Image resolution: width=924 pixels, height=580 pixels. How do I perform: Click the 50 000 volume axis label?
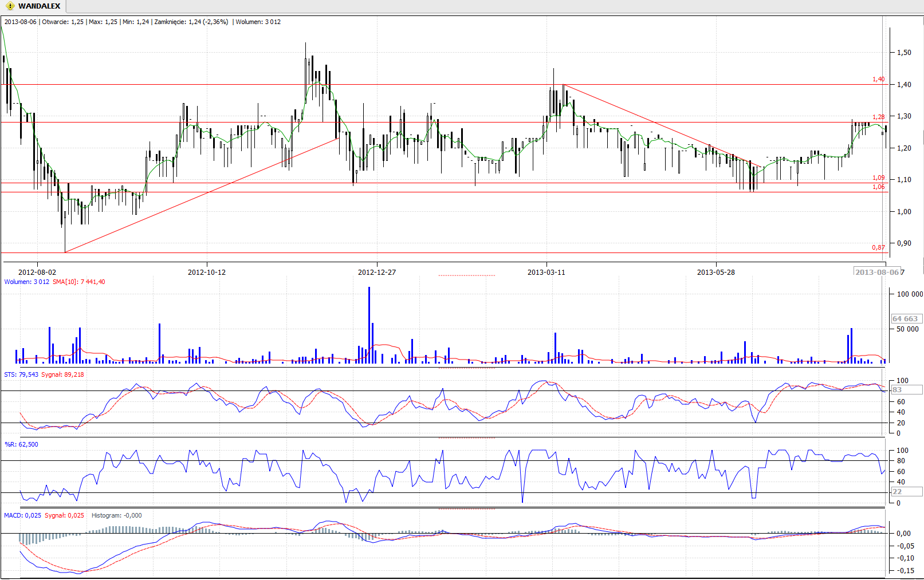(908, 329)
